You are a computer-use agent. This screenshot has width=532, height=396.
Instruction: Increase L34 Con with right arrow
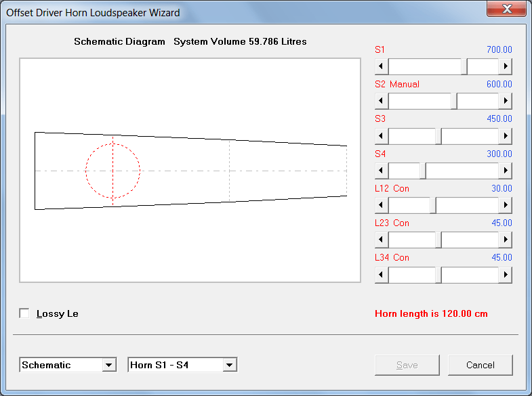point(505,275)
